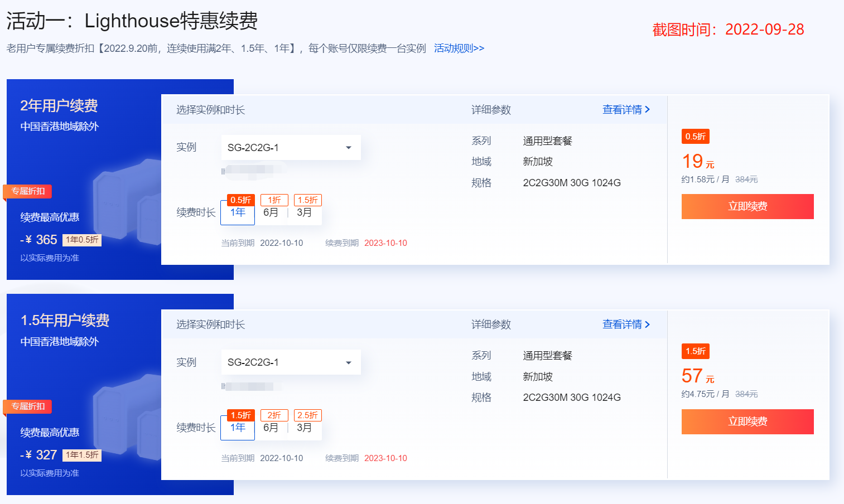
Task: Click 专属折扣 ribbon on 2年用户续费 banner
Action: (x=27, y=191)
